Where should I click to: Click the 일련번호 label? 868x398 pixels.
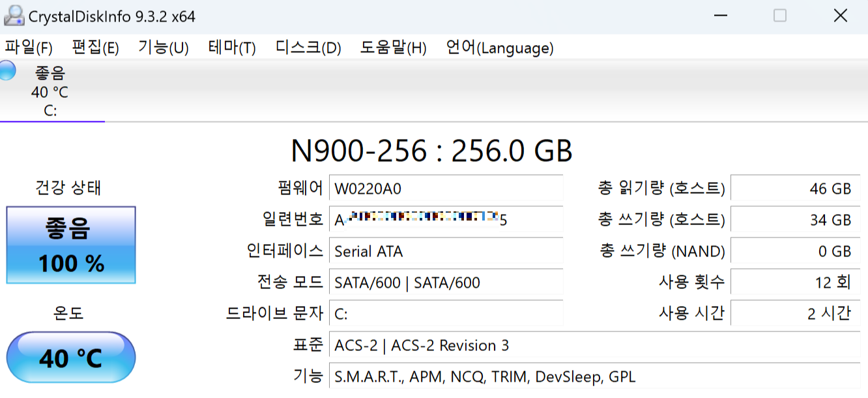click(x=291, y=220)
